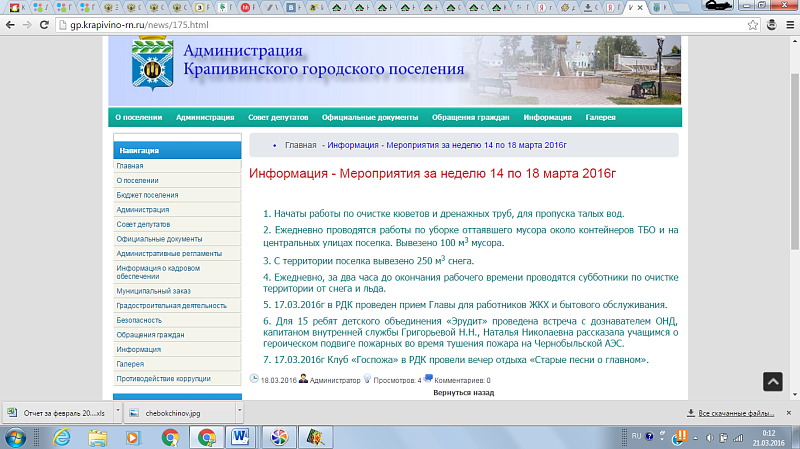Click the browser forward arrow
Viewport: 800px width, 449px height.
coord(27,24)
